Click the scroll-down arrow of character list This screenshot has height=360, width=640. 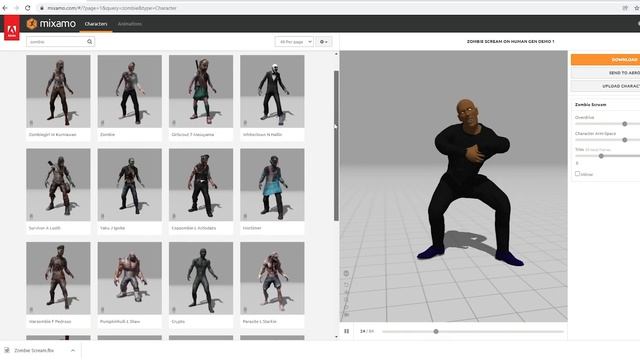click(336, 337)
